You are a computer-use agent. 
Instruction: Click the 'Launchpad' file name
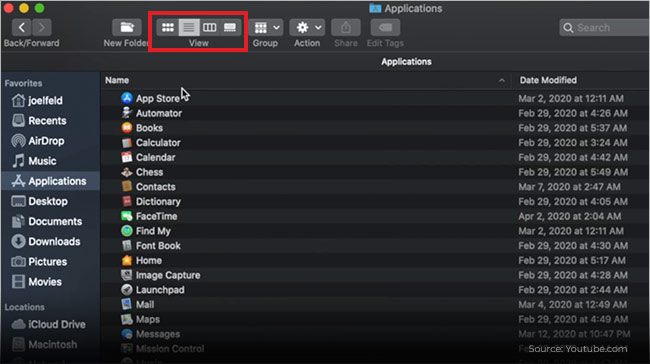pyautogui.click(x=160, y=290)
